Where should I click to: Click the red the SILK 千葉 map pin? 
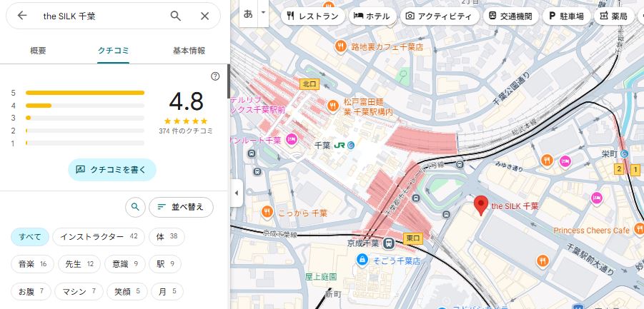[x=481, y=205]
